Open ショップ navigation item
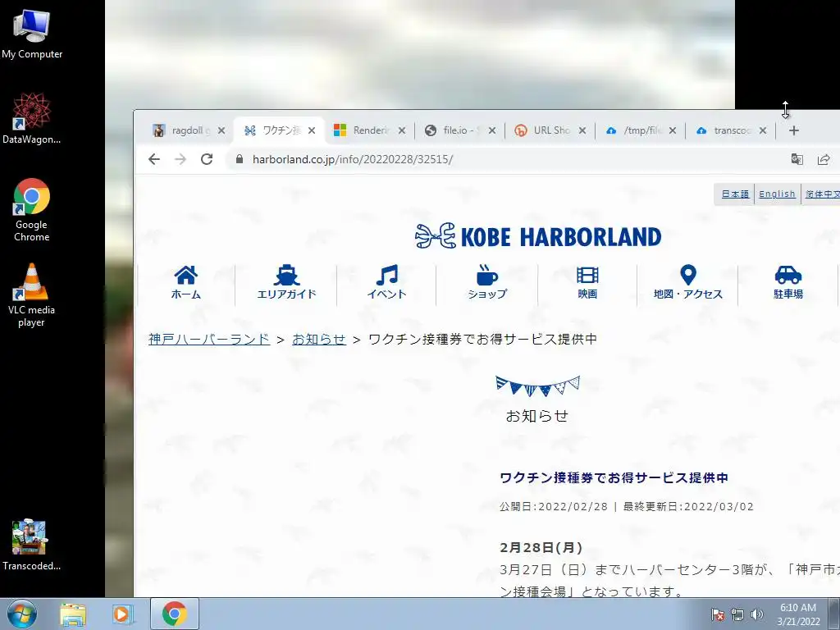 pos(487,282)
